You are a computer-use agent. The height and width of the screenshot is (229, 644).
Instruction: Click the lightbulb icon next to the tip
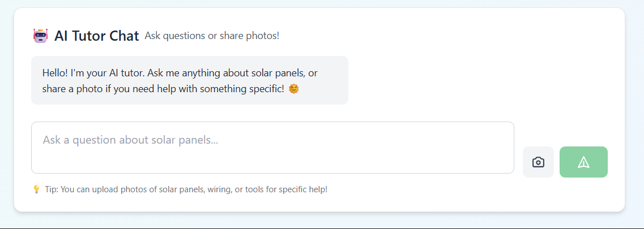pyautogui.click(x=36, y=189)
